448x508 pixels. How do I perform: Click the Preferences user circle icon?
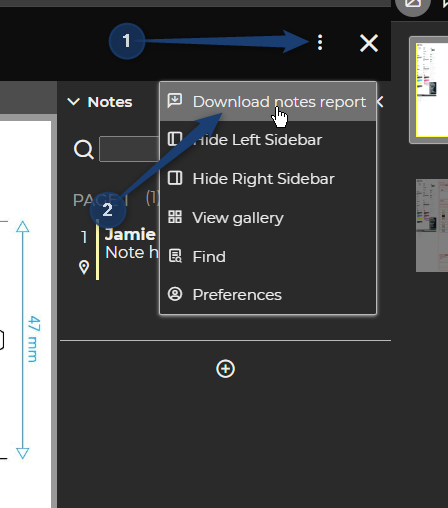(x=175, y=294)
